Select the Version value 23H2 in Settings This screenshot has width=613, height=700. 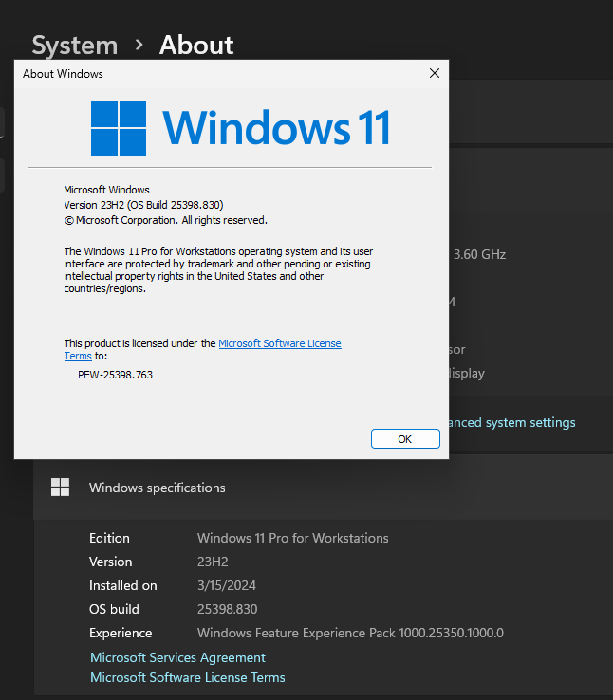tap(213, 562)
